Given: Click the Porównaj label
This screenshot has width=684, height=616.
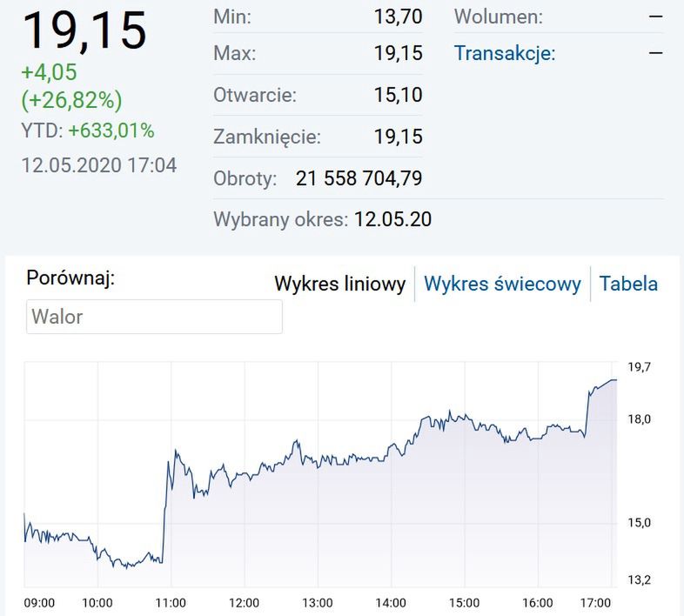Looking at the screenshot, I should pos(70,279).
